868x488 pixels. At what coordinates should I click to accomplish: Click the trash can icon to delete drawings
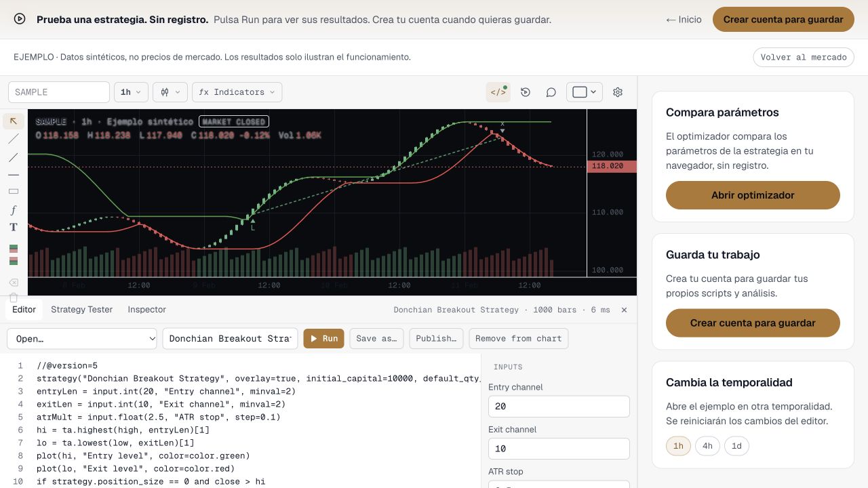point(14,297)
